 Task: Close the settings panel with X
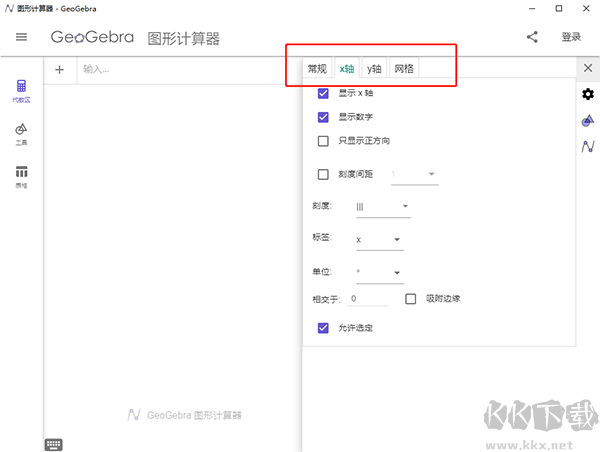pos(588,69)
